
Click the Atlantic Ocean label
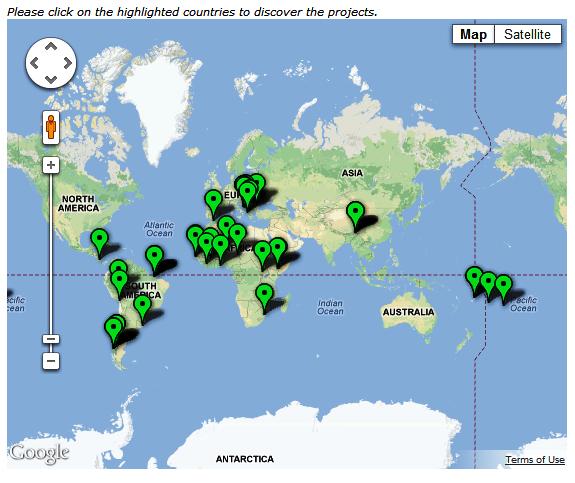(159, 229)
